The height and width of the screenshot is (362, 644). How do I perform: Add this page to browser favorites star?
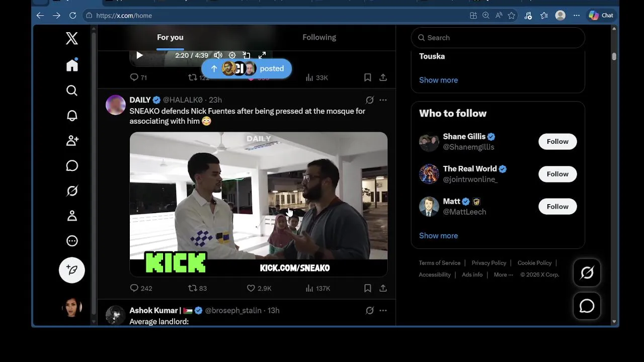tap(512, 16)
